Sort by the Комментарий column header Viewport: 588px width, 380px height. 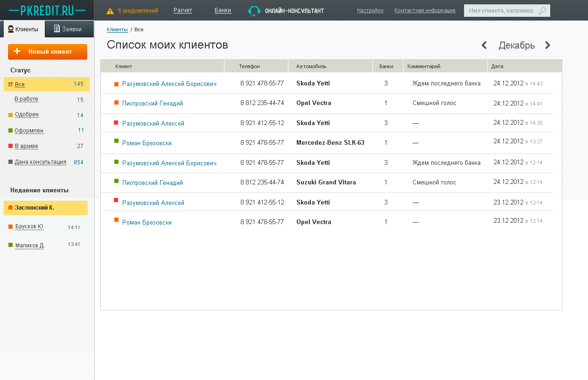pos(424,66)
